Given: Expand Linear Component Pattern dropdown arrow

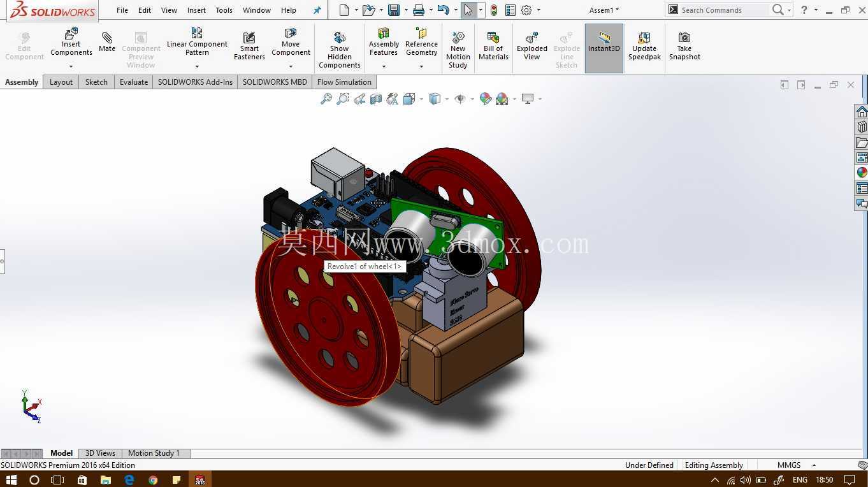Looking at the screenshot, I should coord(197,66).
